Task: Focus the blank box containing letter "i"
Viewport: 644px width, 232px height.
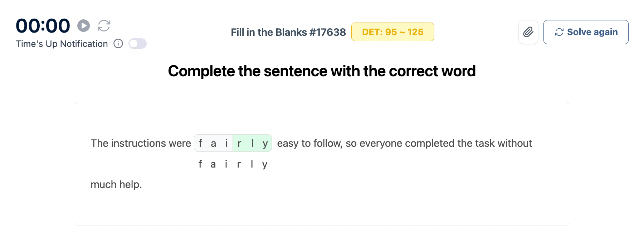Action: 226,143
